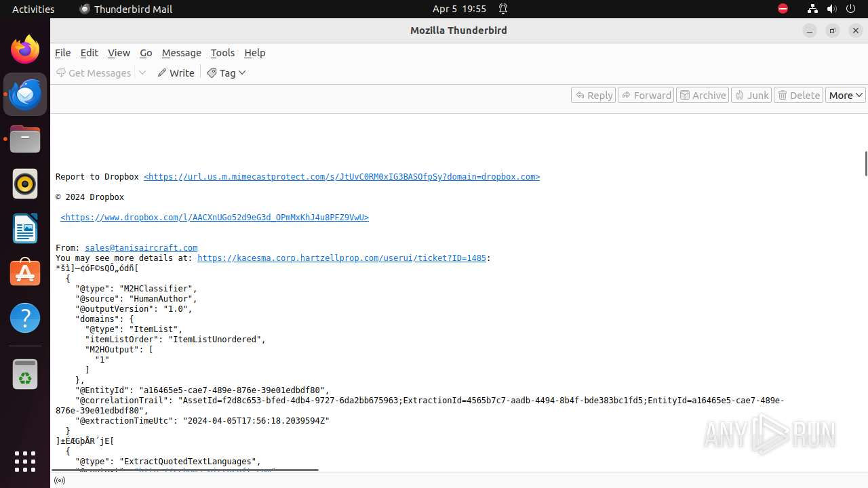
Task: Delete this message
Action: [799, 95]
